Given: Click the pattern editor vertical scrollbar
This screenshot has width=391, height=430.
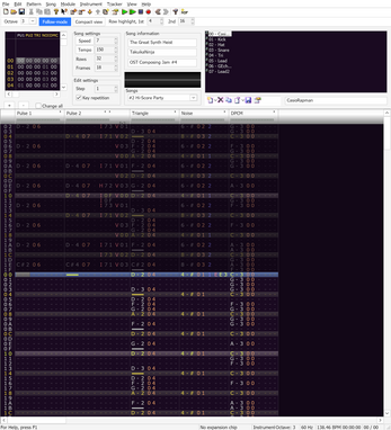Looking at the screenshot, I should pyautogui.click(x=387, y=263).
